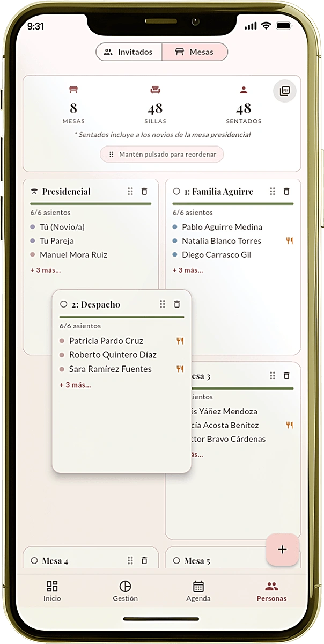
Task: Click the green seat capacity bar on Presidencial
Action: point(91,203)
